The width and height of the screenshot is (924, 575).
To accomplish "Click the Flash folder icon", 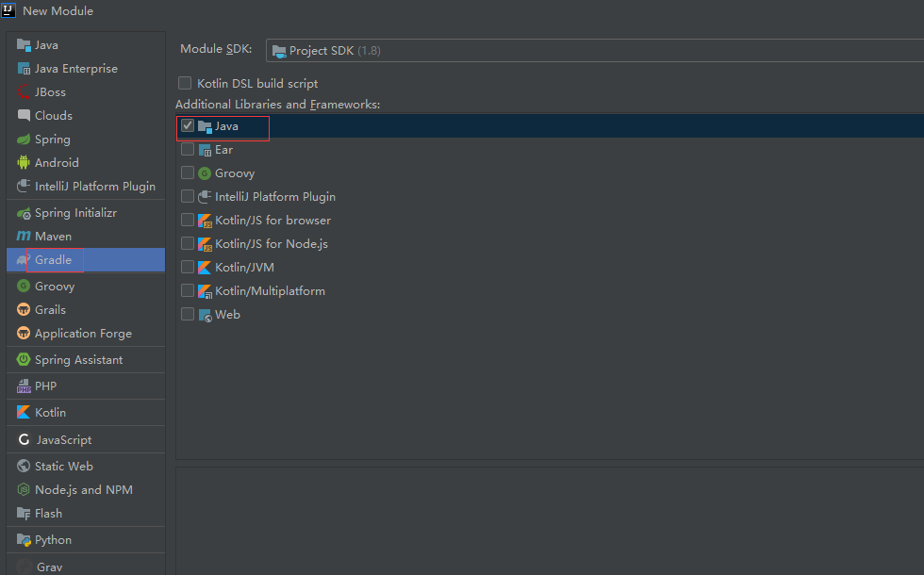I will (x=24, y=513).
